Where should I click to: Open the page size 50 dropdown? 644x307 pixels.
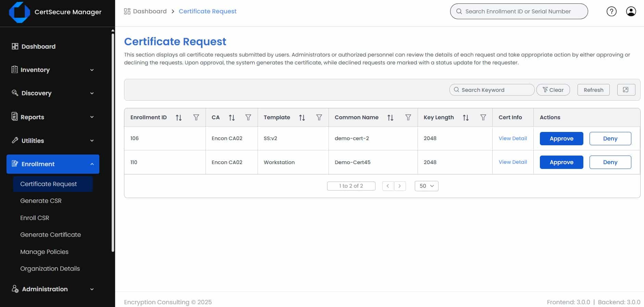(426, 186)
